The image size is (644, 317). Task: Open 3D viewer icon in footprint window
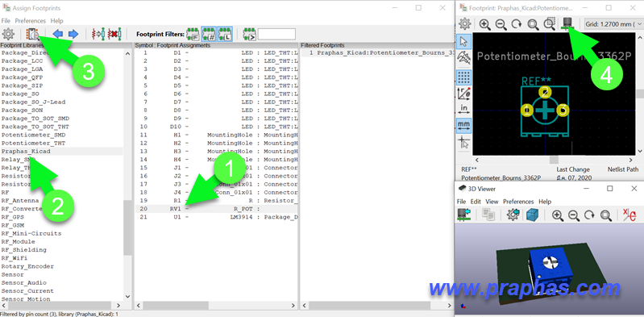[x=568, y=24]
